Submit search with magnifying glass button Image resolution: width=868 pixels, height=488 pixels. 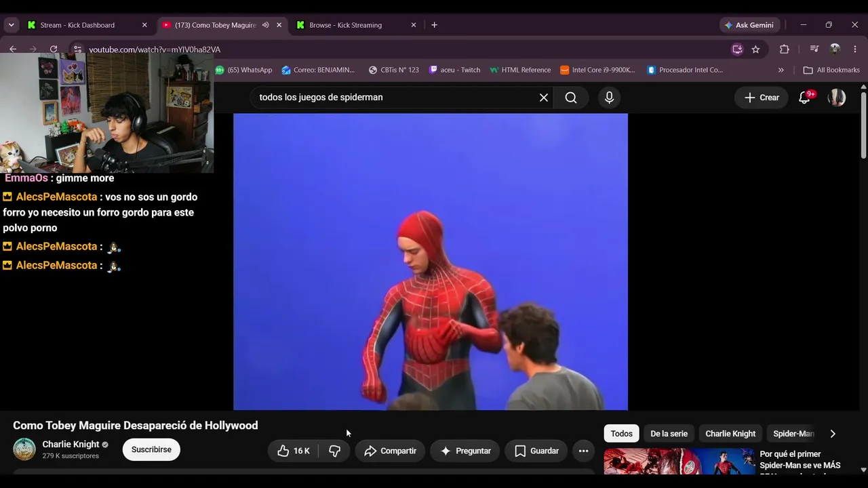pos(571,98)
